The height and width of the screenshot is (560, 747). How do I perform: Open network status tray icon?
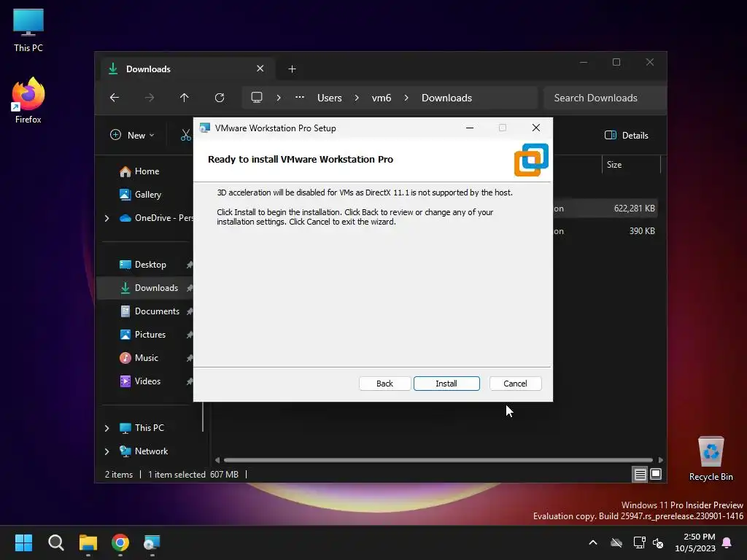639,542
